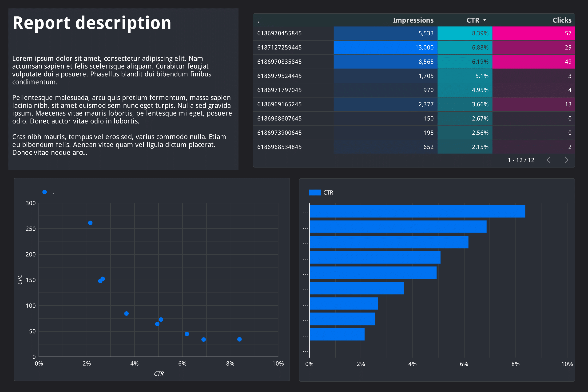Click the bar chart CTR legend swatch
Image resolution: width=588 pixels, height=392 pixels.
click(x=315, y=193)
